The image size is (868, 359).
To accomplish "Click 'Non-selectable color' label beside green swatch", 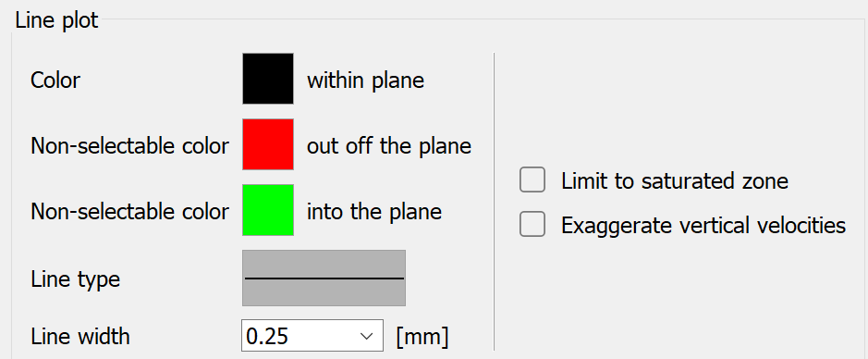I will point(129,212).
